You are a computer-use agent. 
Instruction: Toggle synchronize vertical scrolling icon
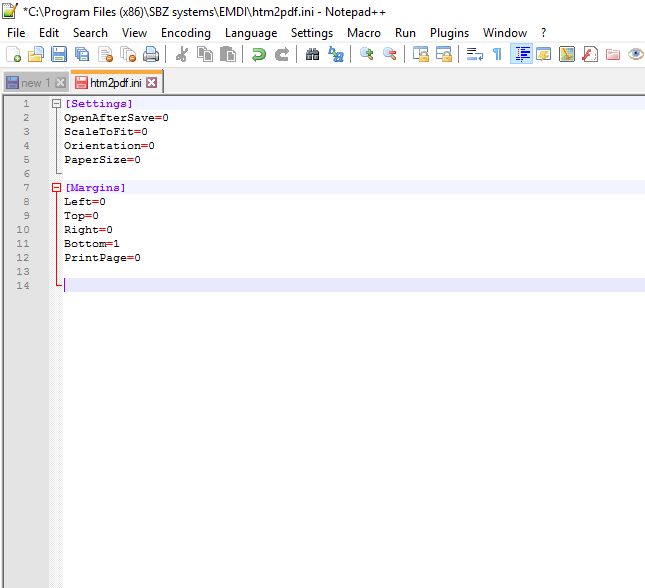(421, 54)
